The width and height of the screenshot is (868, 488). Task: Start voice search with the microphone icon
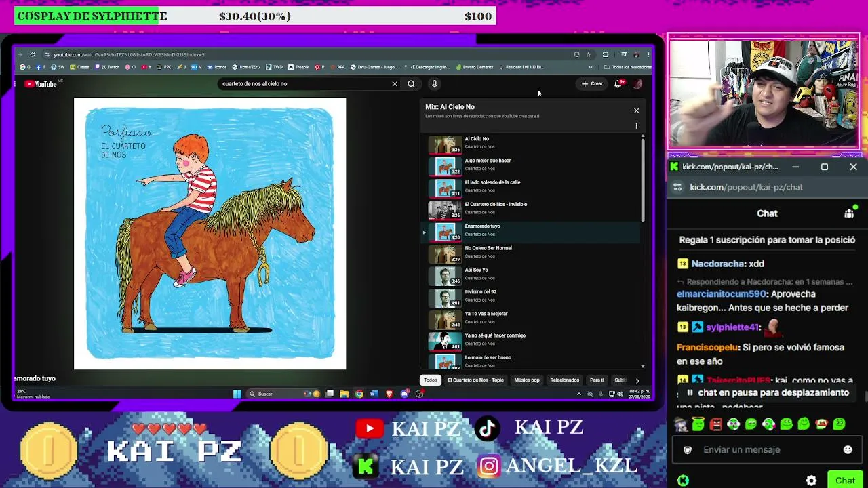pyautogui.click(x=434, y=84)
